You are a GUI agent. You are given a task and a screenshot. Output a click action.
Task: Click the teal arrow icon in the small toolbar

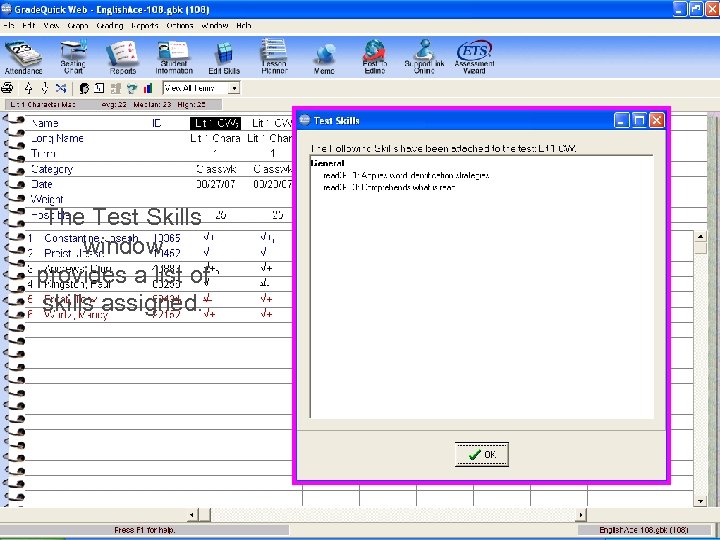[x=132, y=88]
